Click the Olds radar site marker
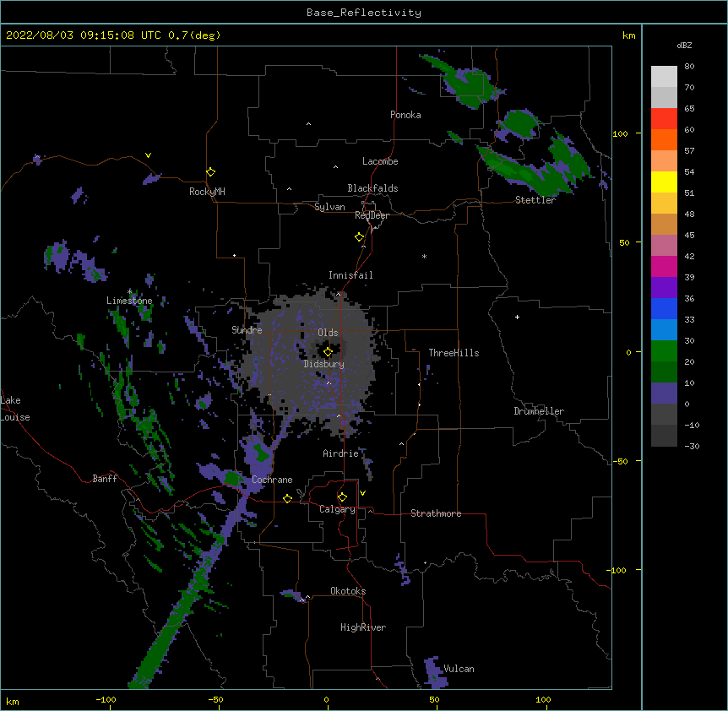The image size is (728, 711). pos(328,352)
